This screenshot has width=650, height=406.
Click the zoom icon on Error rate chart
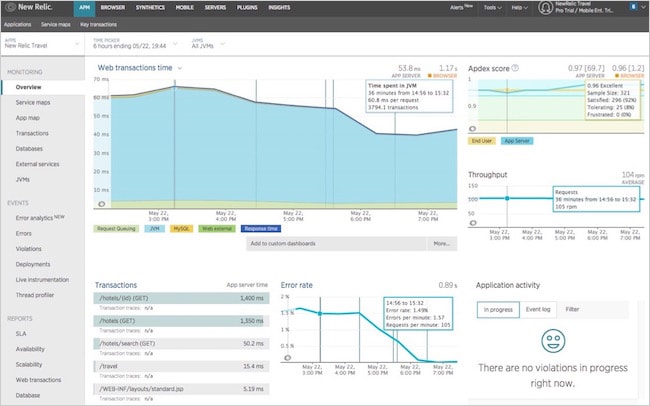pos(287,357)
